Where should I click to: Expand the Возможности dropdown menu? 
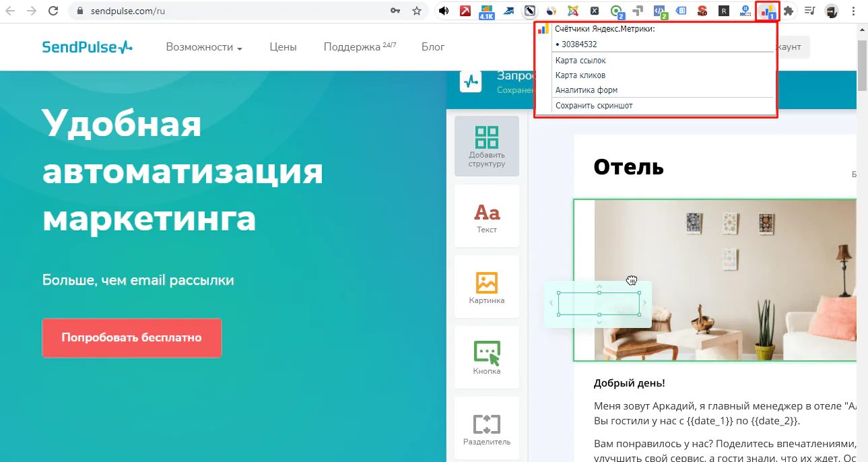point(204,47)
